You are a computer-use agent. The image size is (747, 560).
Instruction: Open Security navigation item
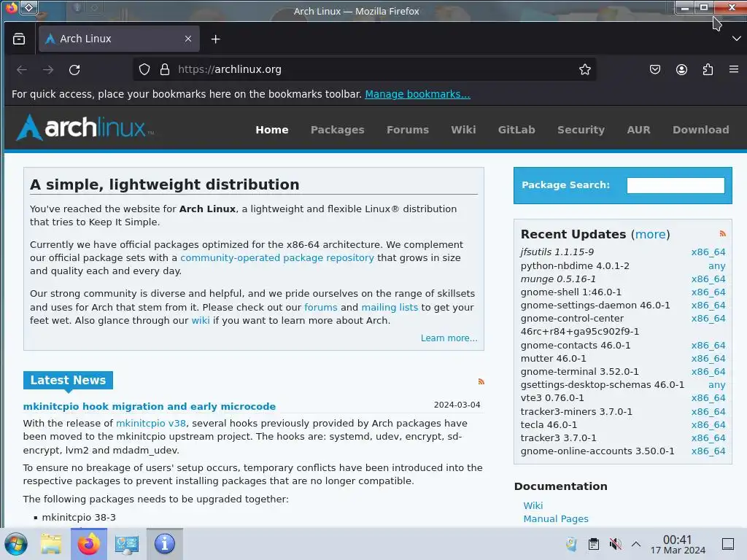[x=581, y=130]
